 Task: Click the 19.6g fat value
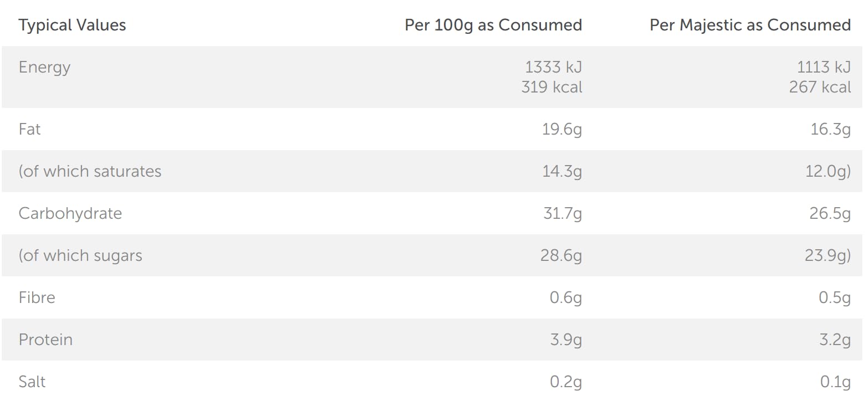point(561,129)
